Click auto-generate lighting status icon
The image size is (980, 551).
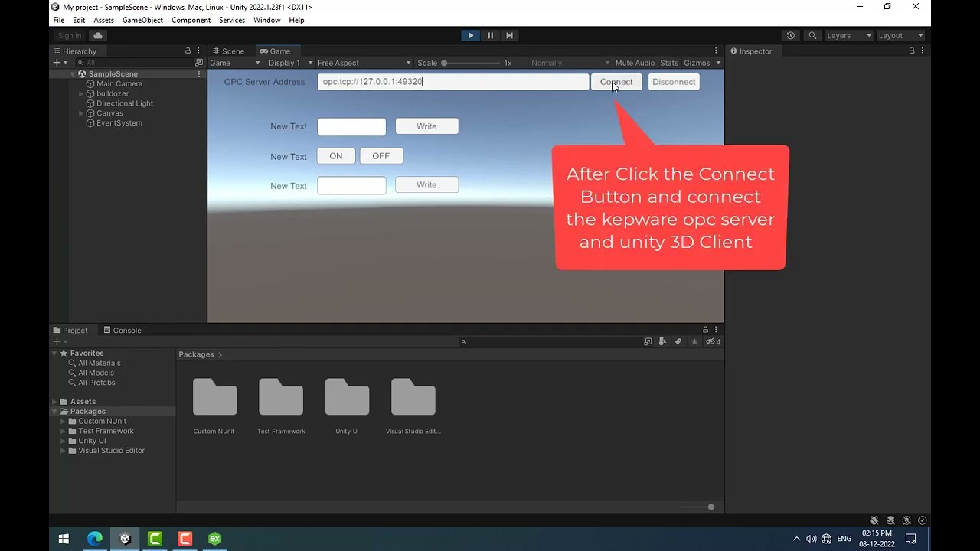pos(906,520)
